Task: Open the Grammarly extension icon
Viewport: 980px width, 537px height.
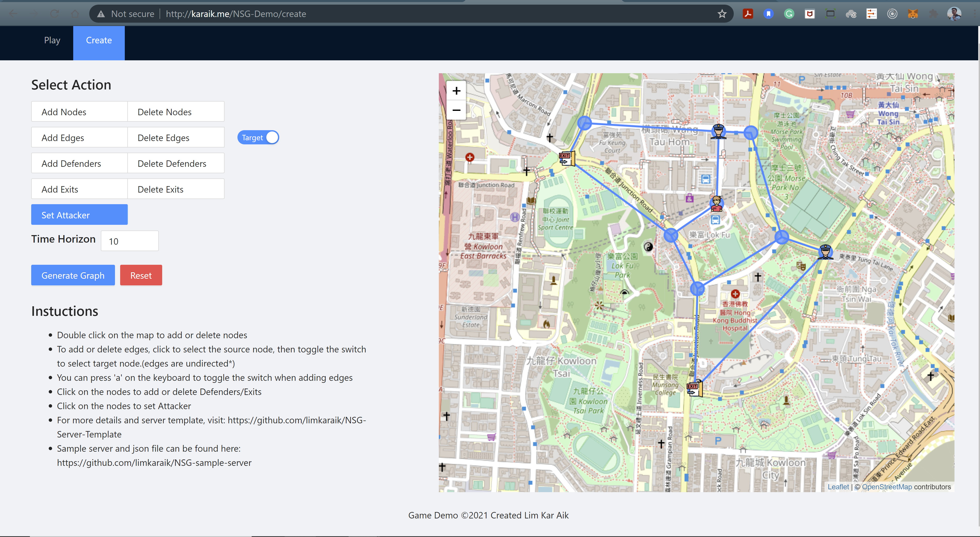Action: point(789,14)
